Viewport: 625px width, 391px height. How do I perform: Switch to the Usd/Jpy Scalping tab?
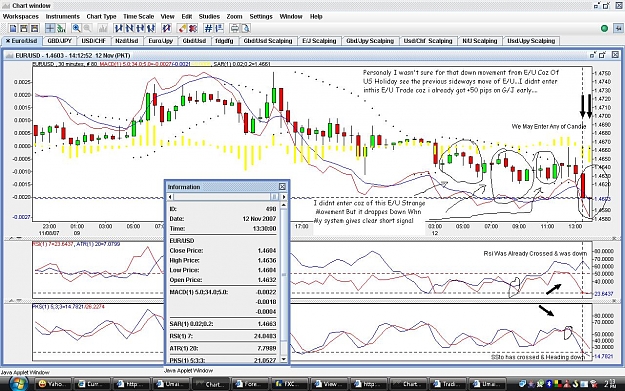click(531, 41)
